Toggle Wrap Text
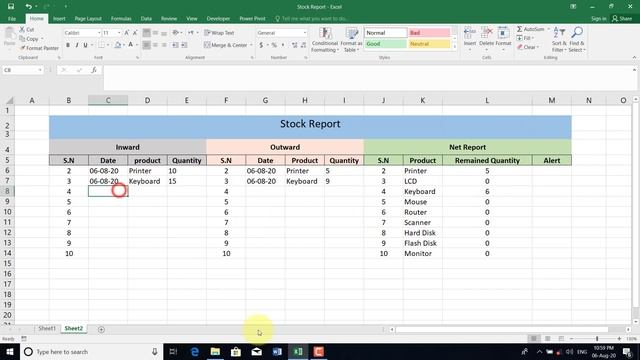Screen dimensions: 640x360 point(219,33)
